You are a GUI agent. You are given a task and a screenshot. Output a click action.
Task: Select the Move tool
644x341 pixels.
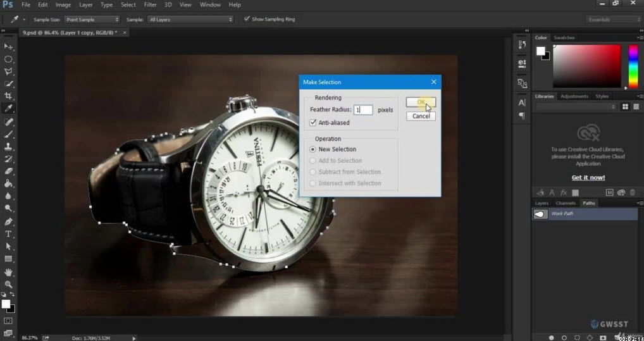click(x=8, y=47)
